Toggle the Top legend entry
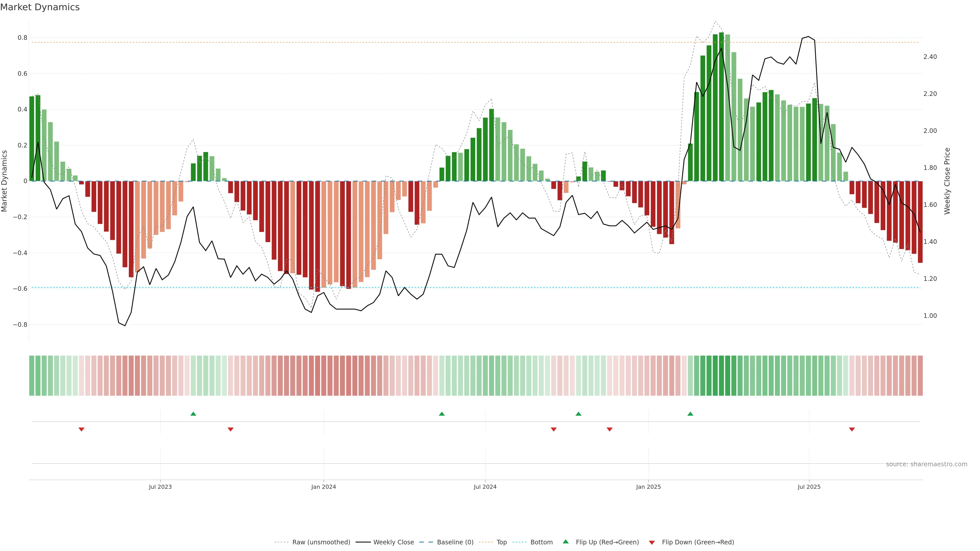 501,542
